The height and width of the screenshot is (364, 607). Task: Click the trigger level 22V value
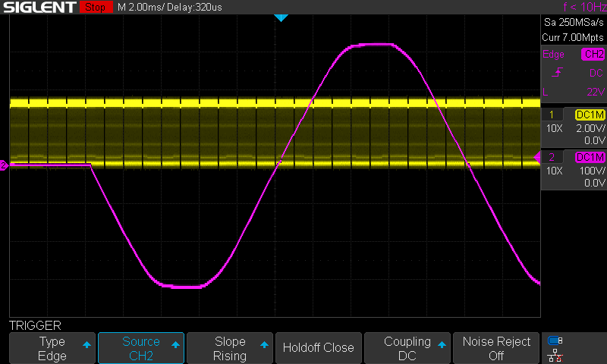pyautogui.click(x=596, y=92)
